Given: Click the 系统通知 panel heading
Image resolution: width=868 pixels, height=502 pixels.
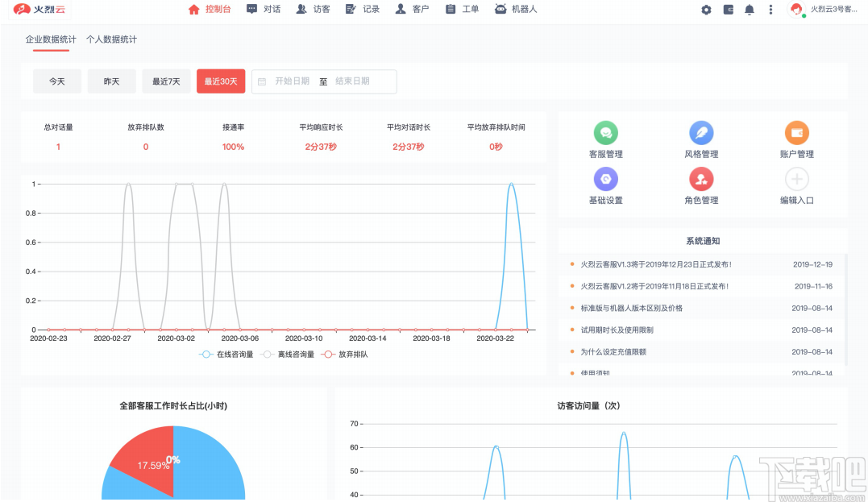Looking at the screenshot, I should (x=703, y=241).
